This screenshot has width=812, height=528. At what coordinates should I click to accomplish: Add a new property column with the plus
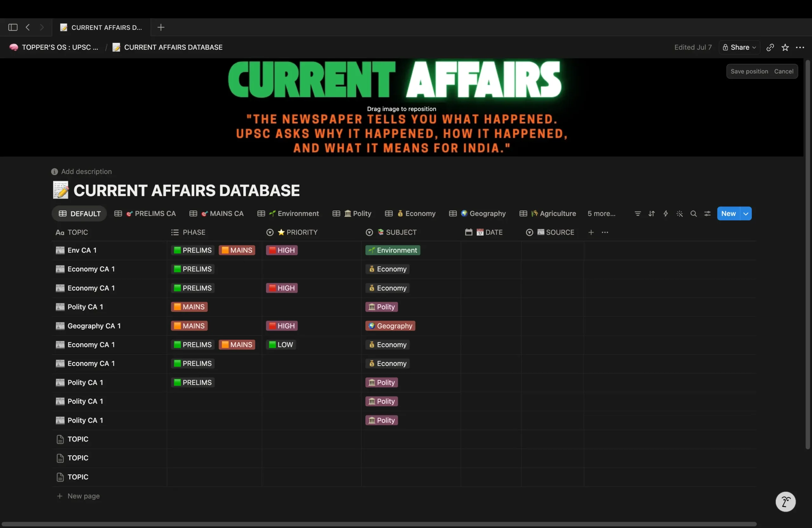point(591,232)
